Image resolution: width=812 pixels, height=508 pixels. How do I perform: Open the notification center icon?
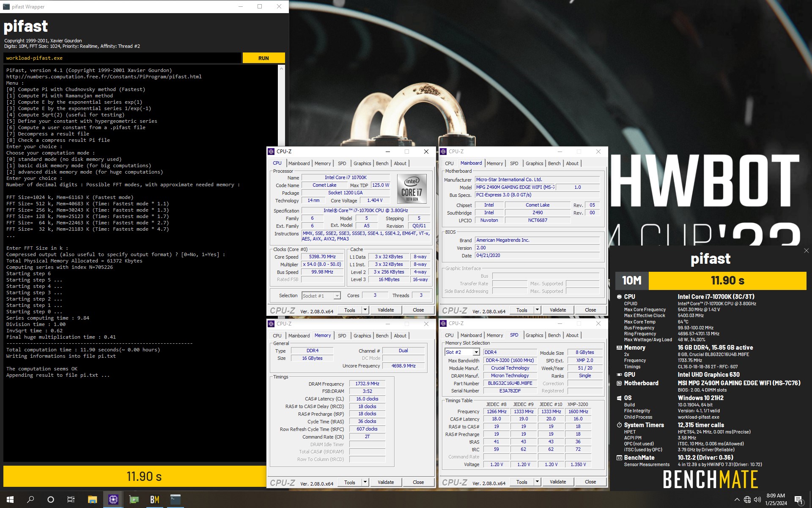(798, 500)
